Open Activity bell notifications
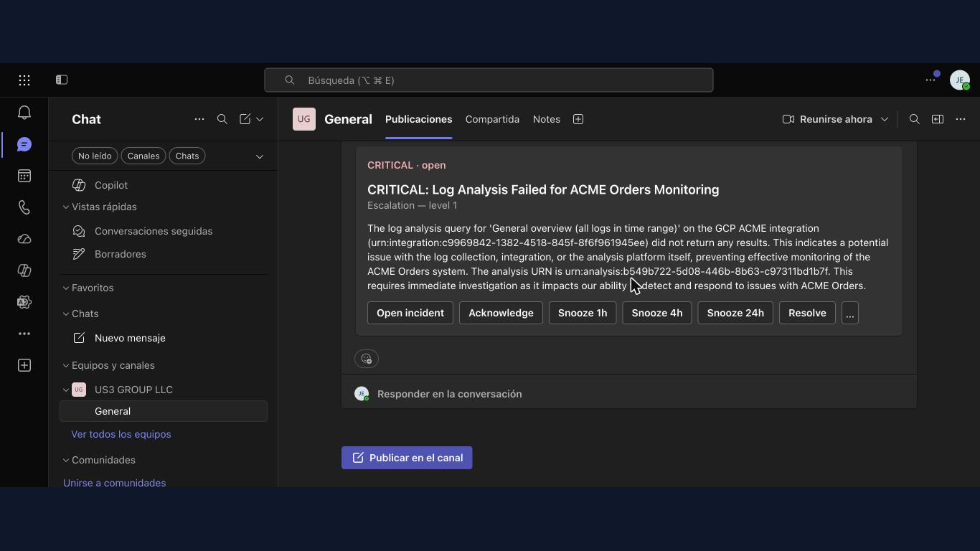980x551 pixels. (24, 113)
